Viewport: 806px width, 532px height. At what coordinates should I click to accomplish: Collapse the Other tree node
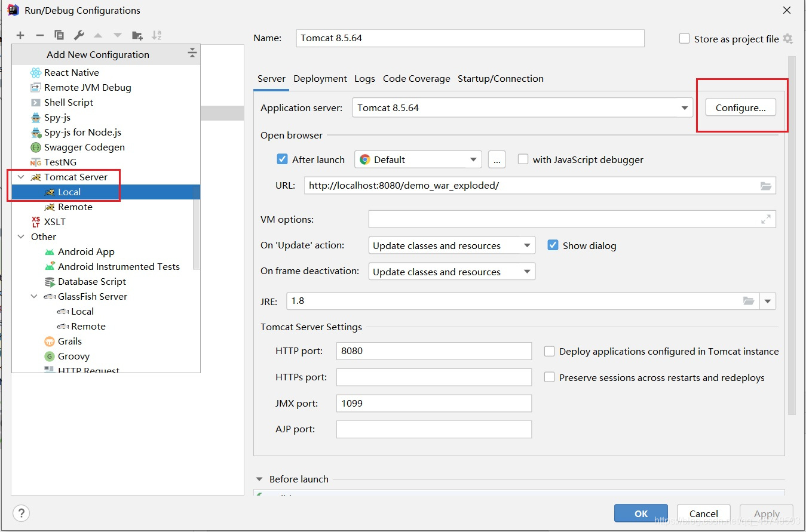22,237
